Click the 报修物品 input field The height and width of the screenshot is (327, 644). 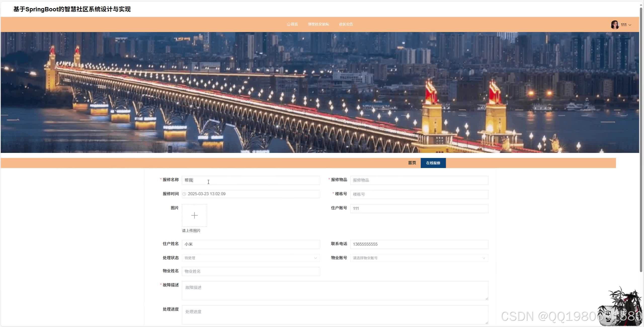click(419, 180)
